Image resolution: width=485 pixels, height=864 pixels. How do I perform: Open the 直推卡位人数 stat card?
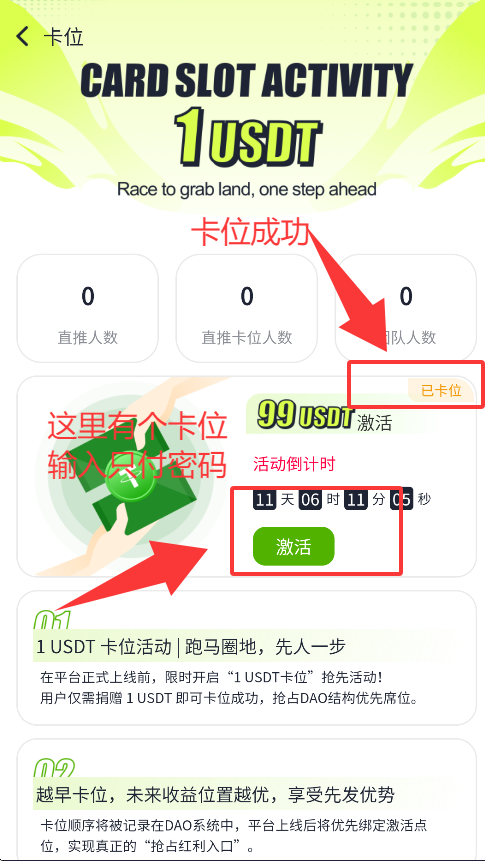click(246, 309)
